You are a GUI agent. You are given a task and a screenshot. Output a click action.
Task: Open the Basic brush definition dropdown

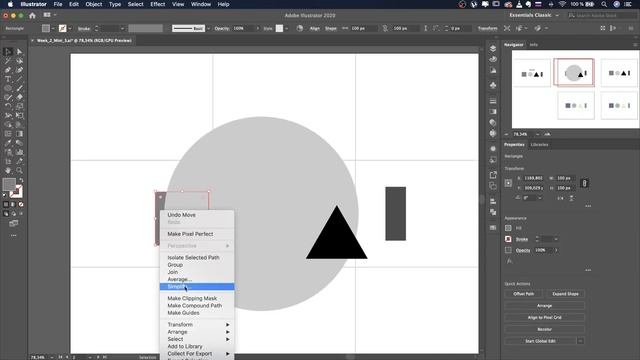pyautogui.click(x=209, y=28)
